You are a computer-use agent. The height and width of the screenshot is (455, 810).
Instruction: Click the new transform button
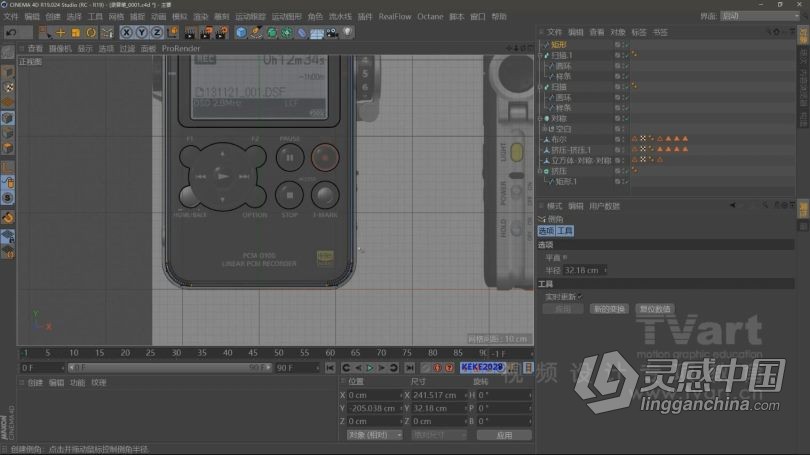tap(609, 309)
